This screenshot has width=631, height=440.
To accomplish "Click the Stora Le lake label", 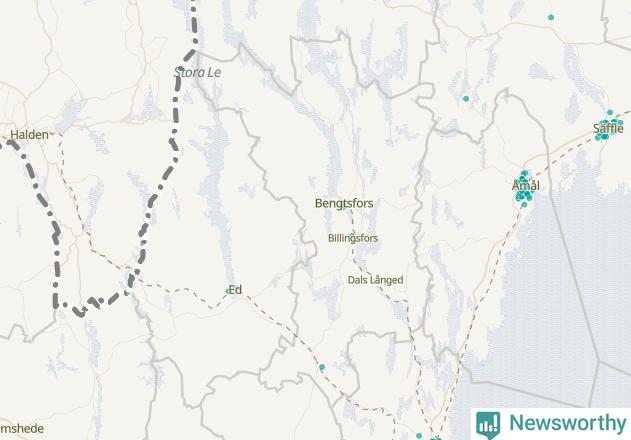I will (198, 72).
